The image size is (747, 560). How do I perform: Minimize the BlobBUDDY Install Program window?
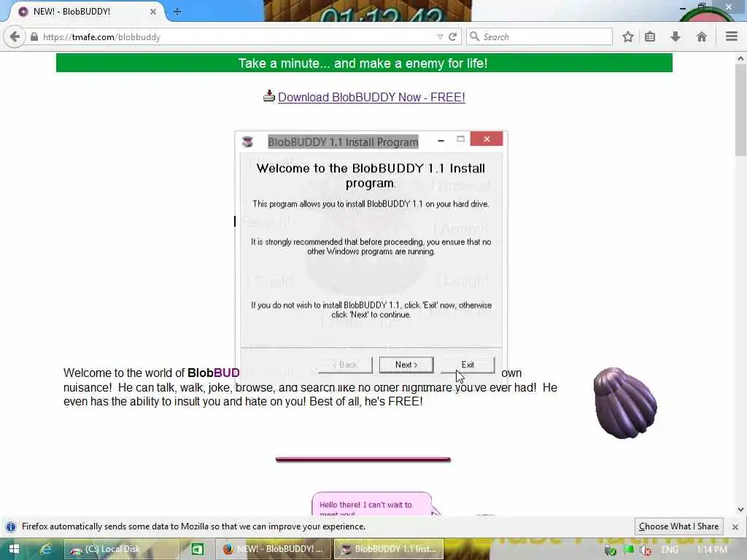[x=441, y=140]
